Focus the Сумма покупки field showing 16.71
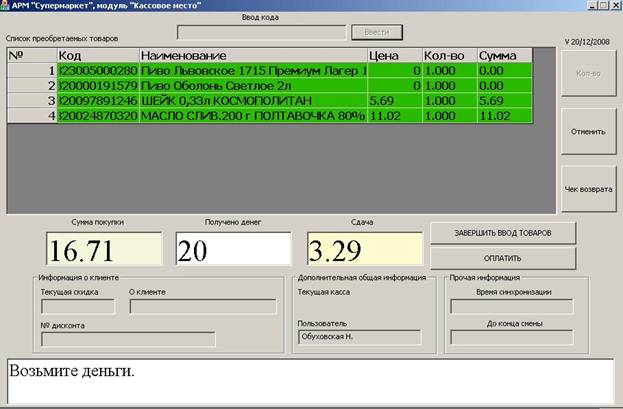 104,249
